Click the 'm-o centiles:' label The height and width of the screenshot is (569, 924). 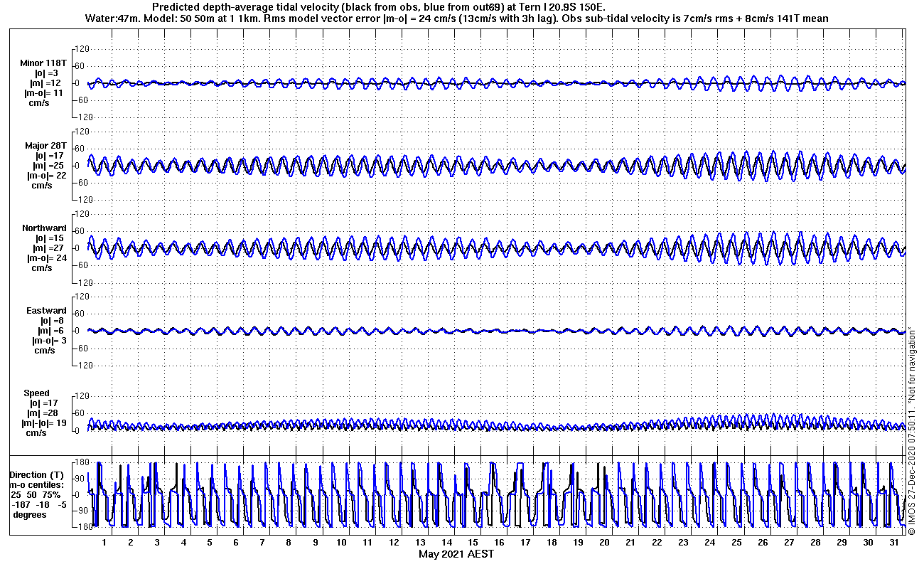click(x=36, y=484)
